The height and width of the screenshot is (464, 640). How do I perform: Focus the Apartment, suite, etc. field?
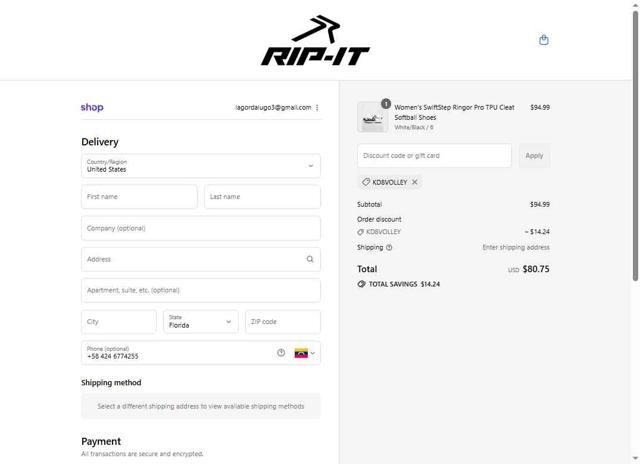(x=201, y=290)
